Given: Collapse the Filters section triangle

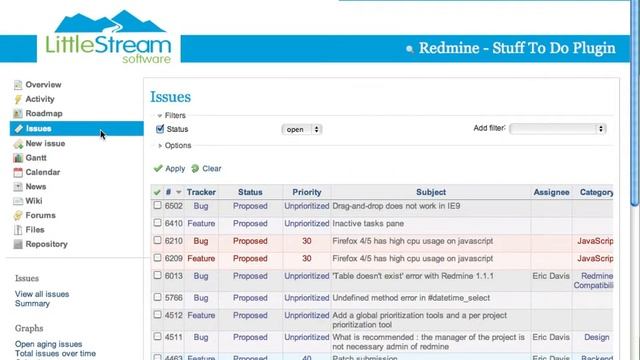Looking at the screenshot, I should pos(160,116).
